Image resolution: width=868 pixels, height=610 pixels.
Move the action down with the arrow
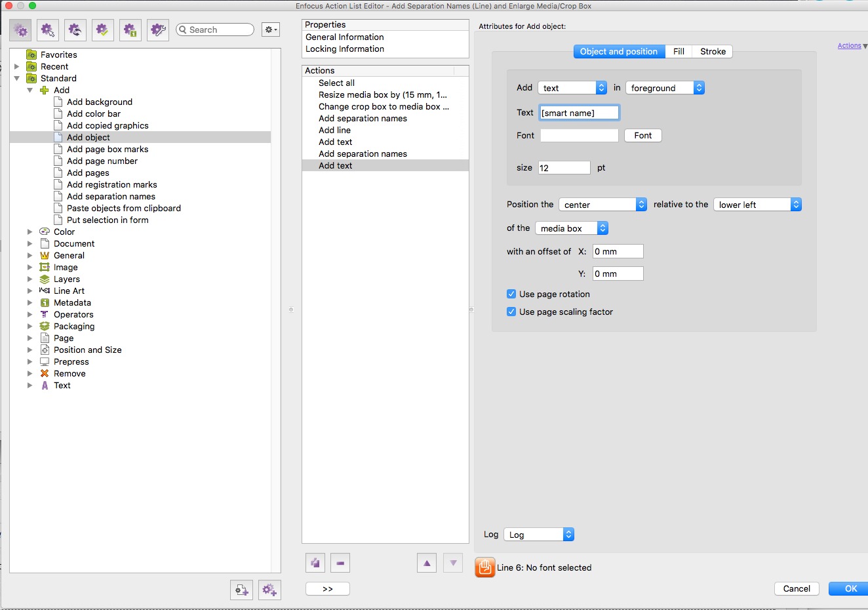(x=453, y=563)
